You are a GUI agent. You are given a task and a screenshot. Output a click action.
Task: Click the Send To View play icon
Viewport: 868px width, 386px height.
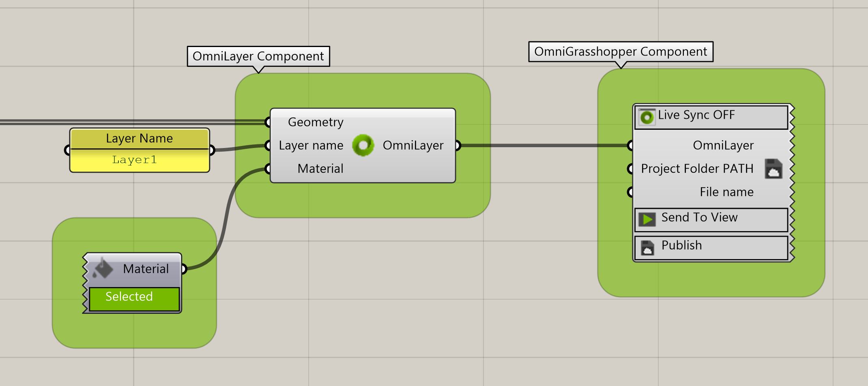click(x=647, y=219)
